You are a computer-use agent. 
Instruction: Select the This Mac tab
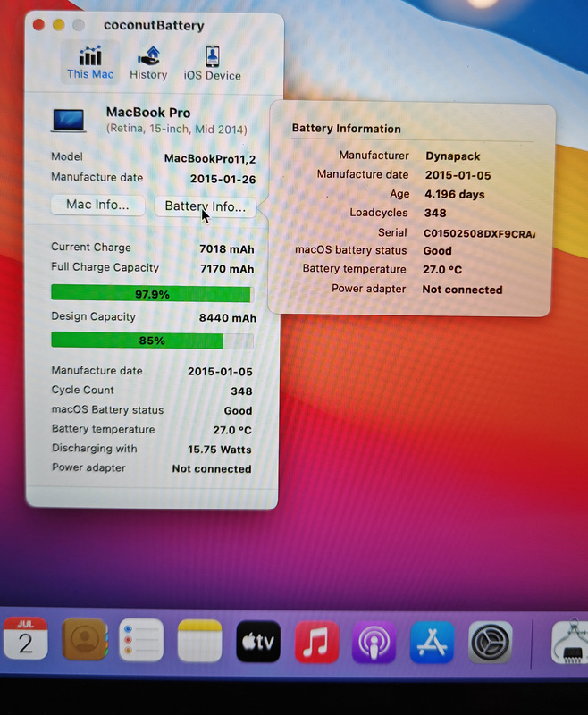click(90, 63)
